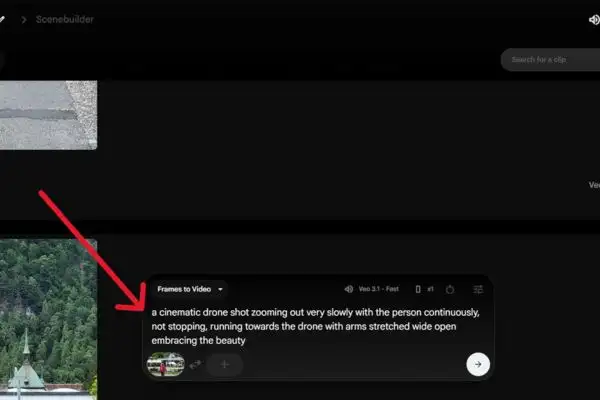Click the partial Veo label at right edge
Image resolution: width=600 pixels, height=400 pixels.
594,185
